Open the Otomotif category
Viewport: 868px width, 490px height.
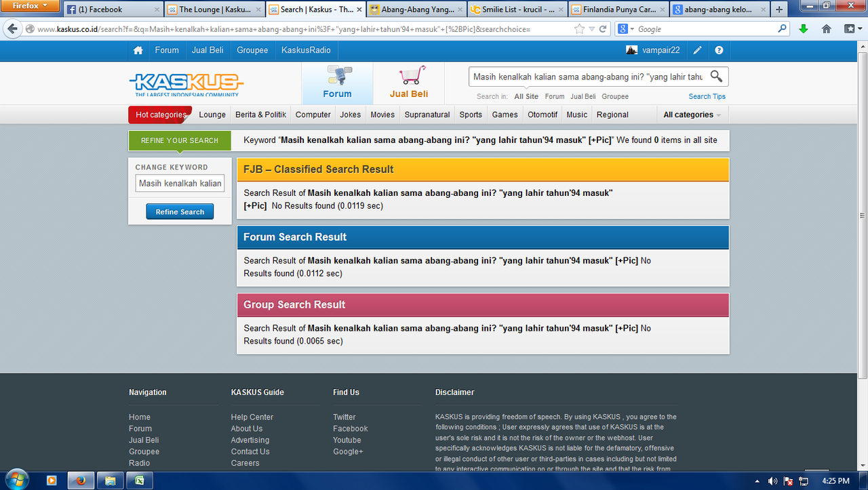click(x=543, y=115)
